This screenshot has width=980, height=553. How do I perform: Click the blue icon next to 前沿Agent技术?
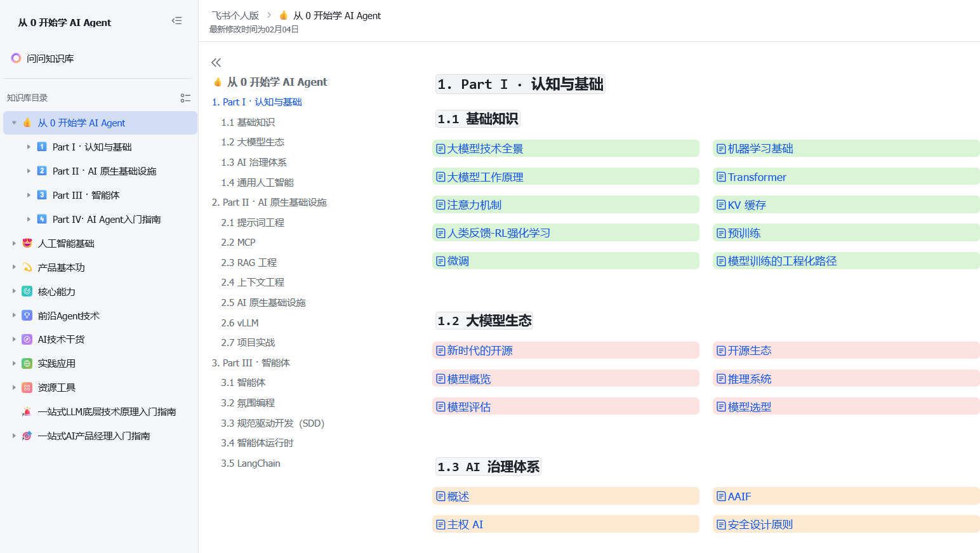click(27, 316)
